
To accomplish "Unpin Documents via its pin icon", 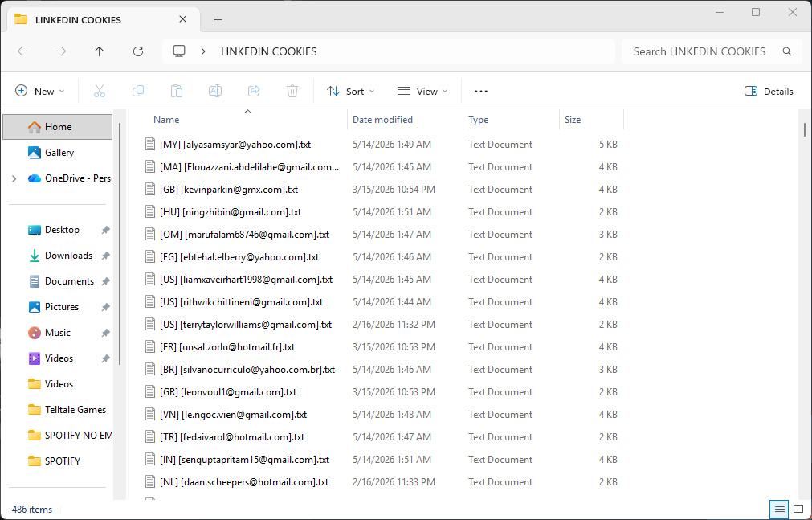I will (x=106, y=281).
